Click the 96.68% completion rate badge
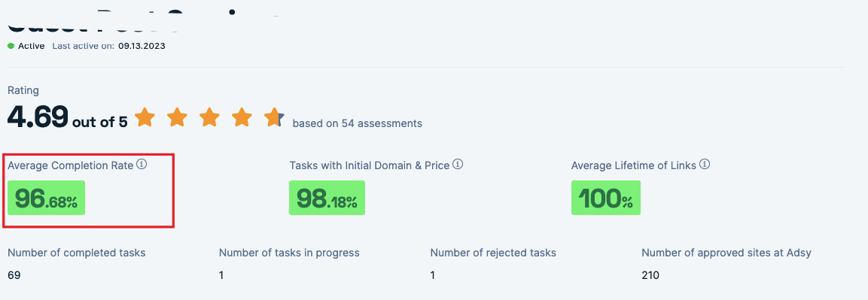This screenshot has width=868, height=300. click(x=47, y=198)
